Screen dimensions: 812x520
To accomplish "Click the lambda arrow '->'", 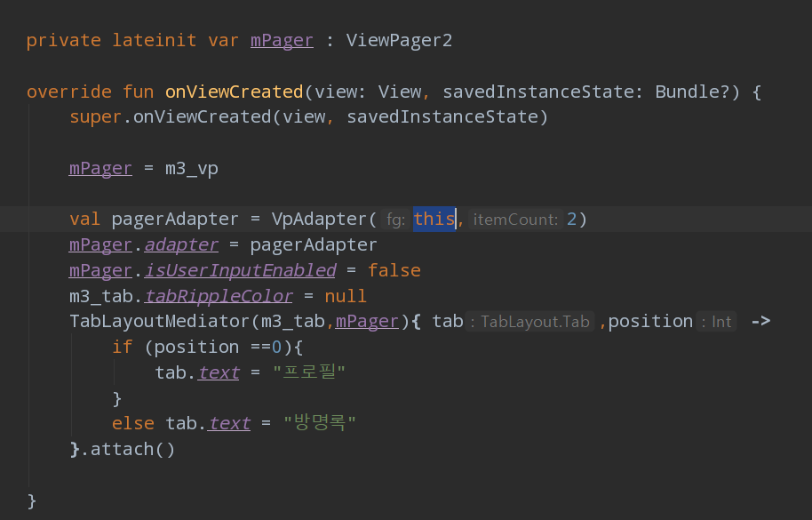I will coord(760,322).
